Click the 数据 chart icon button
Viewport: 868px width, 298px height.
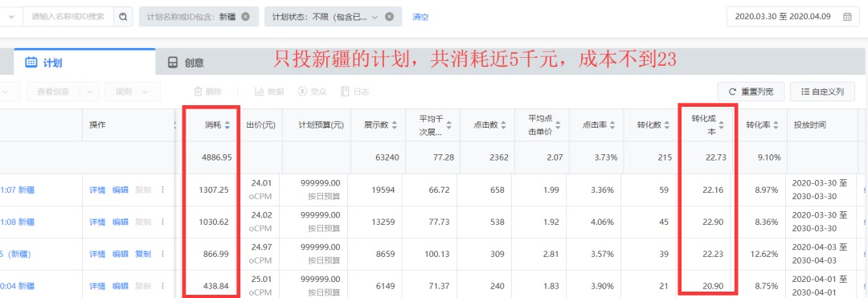[x=269, y=92]
